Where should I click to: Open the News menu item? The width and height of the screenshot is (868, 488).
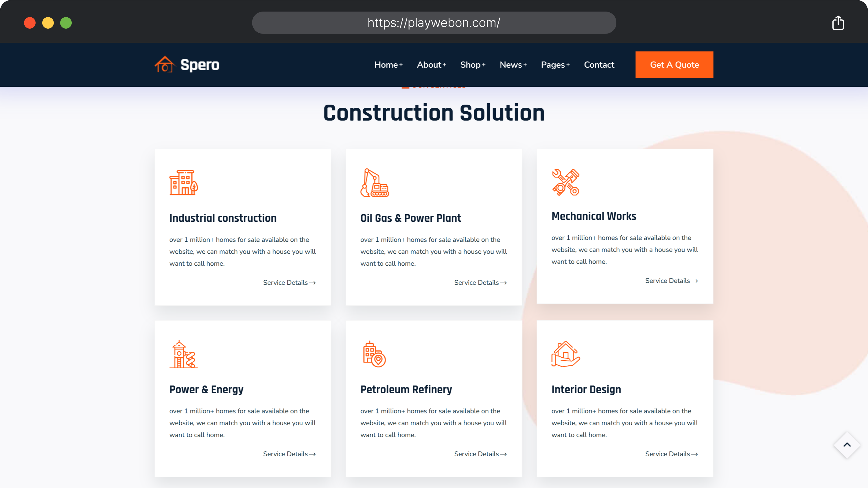coord(513,65)
